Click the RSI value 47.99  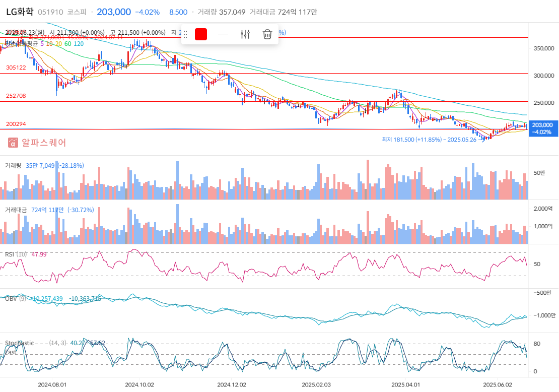coord(39,254)
